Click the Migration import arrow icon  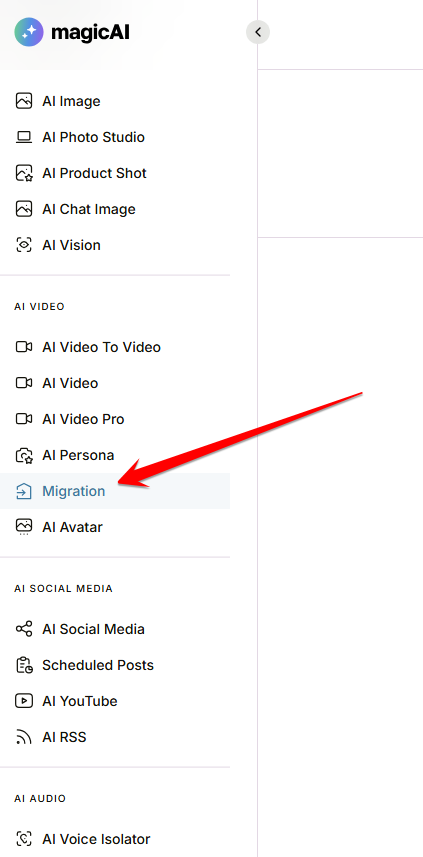pos(24,491)
